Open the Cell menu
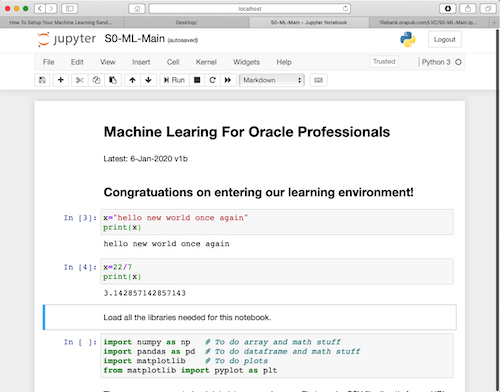The height and width of the screenshot is (392, 500). point(173,62)
